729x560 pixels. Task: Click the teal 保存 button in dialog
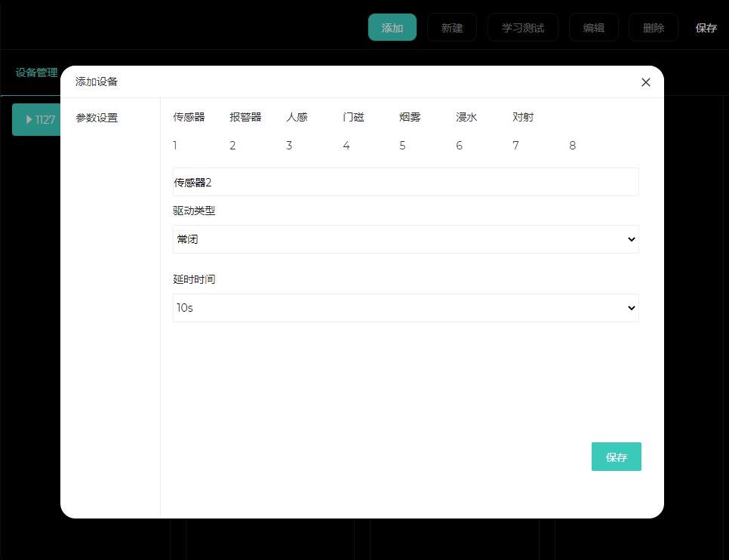(x=616, y=457)
